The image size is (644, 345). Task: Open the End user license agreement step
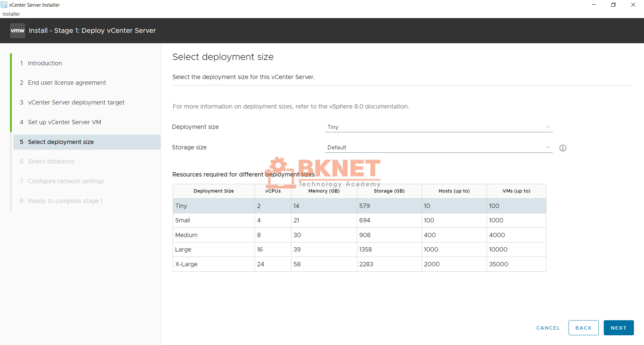pyautogui.click(x=67, y=82)
